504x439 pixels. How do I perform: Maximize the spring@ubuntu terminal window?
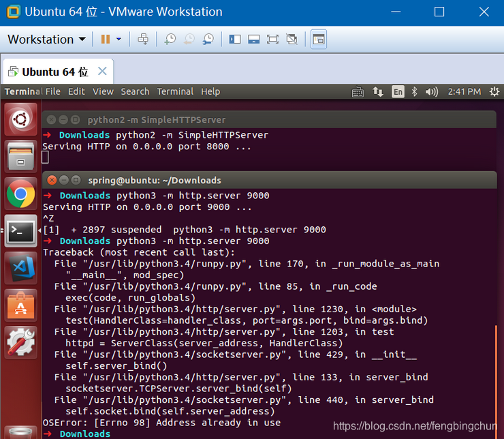point(76,180)
